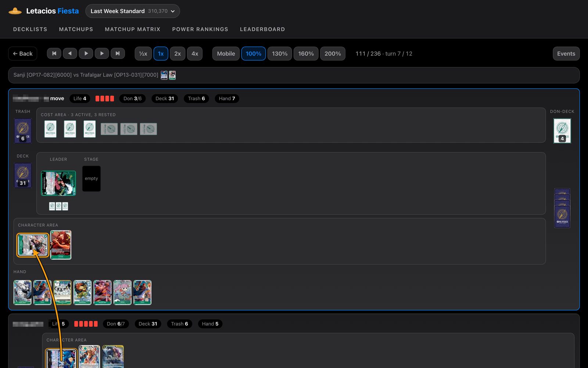
Task: Set zoom to 100%
Action: pos(254,53)
